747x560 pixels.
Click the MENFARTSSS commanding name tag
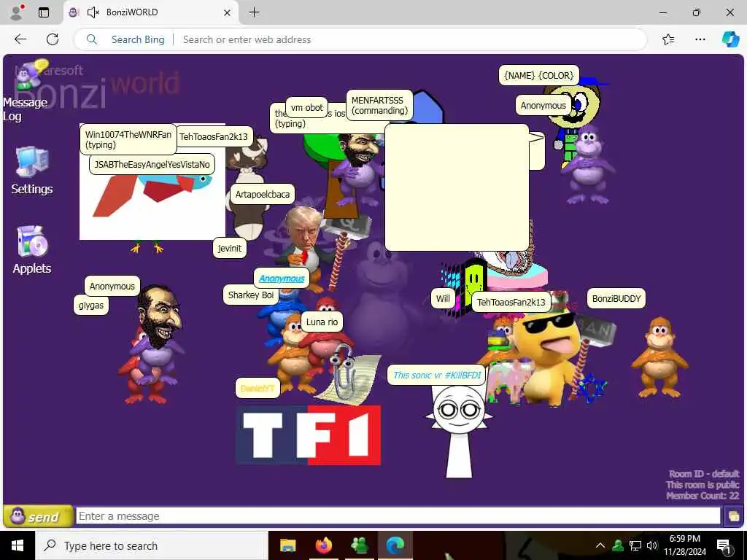click(x=379, y=105)
